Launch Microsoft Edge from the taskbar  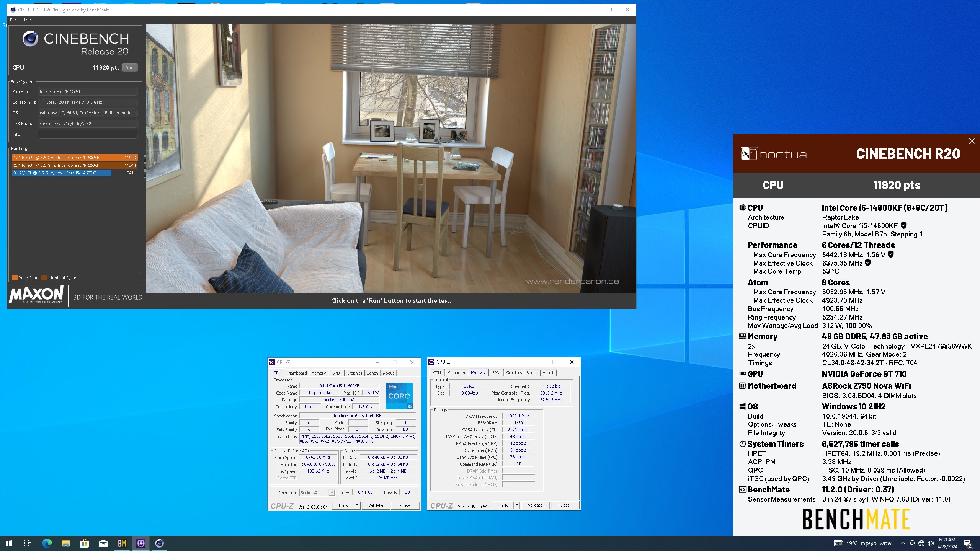47,543
